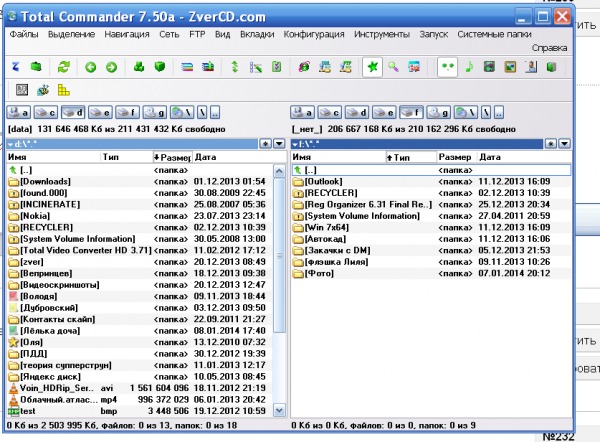Click the bee icon in second toolbar row
Screen dimensions: 600x442
click(43, 90)
